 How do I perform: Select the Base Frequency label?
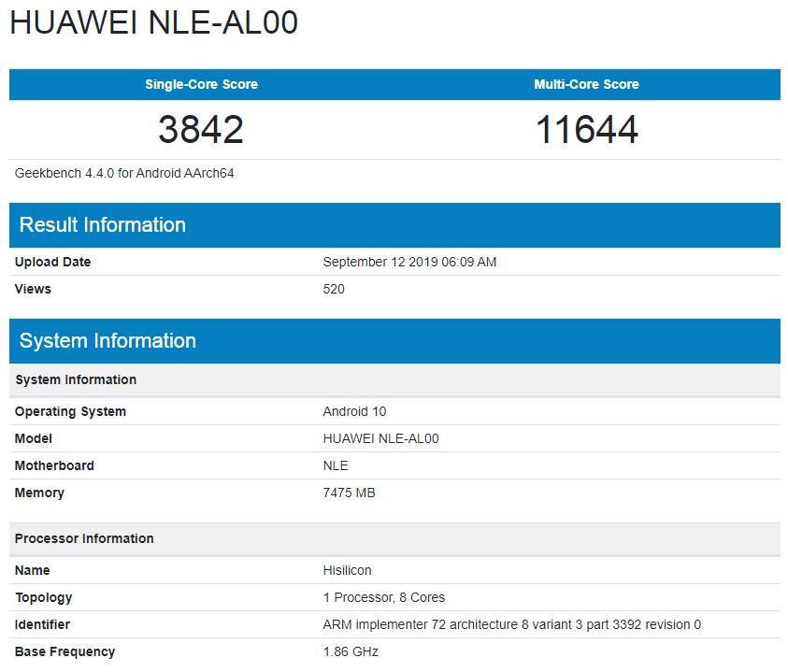click(64, 651)
